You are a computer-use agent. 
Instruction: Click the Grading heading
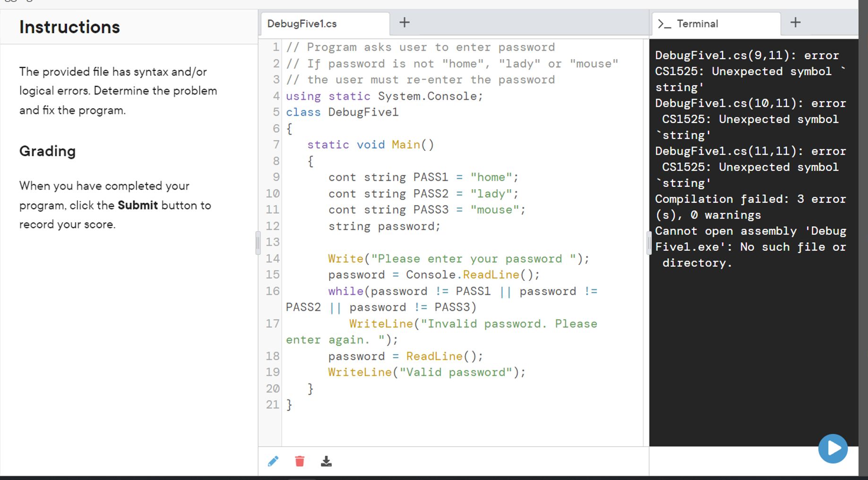47,151
